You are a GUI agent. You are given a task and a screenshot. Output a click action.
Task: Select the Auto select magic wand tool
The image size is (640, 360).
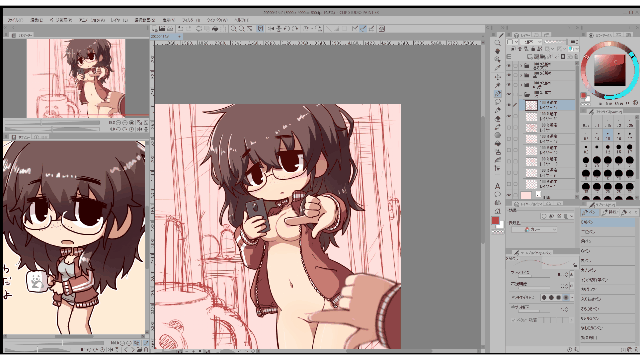(x=498, y=85)
